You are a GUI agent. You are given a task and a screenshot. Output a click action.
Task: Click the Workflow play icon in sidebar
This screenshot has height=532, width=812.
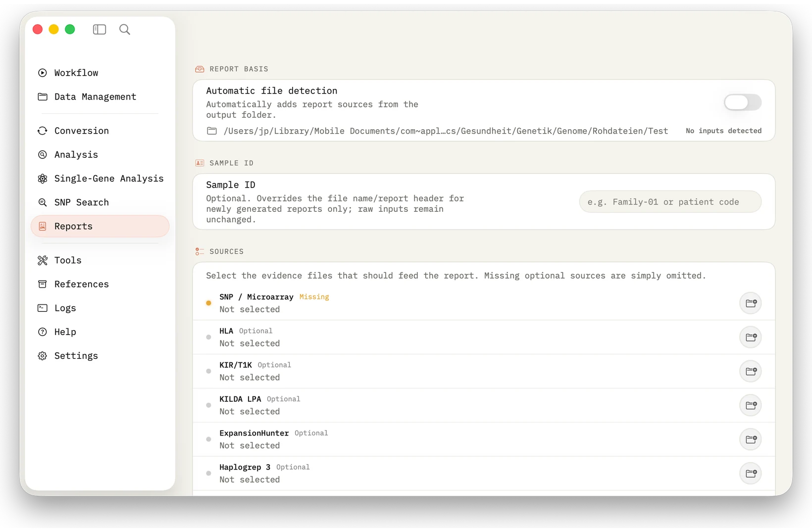click(43, 73)
